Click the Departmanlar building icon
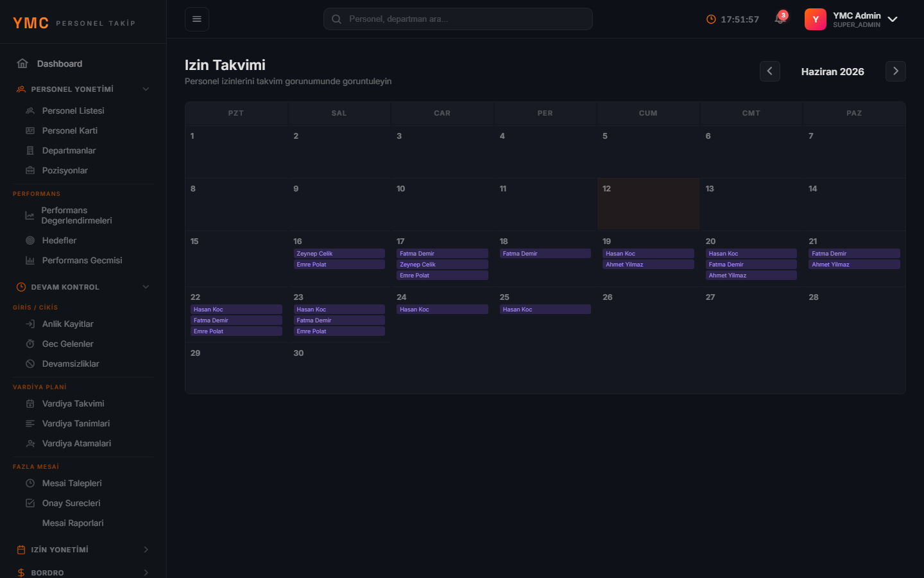924x578 pixels. 30,150
